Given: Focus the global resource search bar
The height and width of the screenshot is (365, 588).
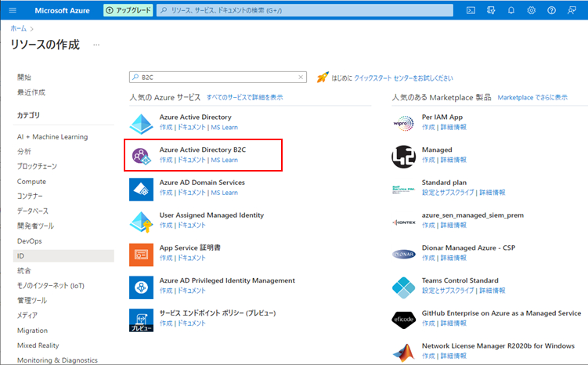Looking at the screenshot, I should pyautogui.click(x=305, y=10).
